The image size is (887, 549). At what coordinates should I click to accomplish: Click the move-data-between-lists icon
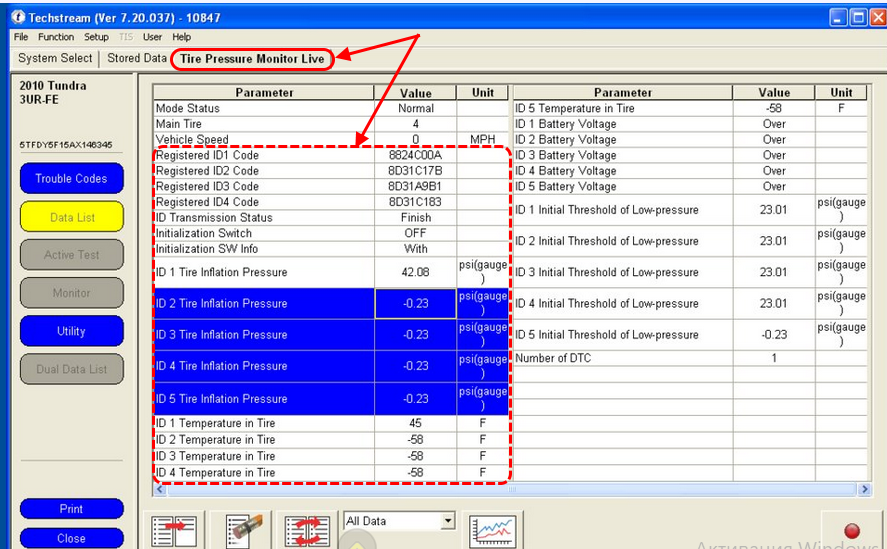pos(174,531)
